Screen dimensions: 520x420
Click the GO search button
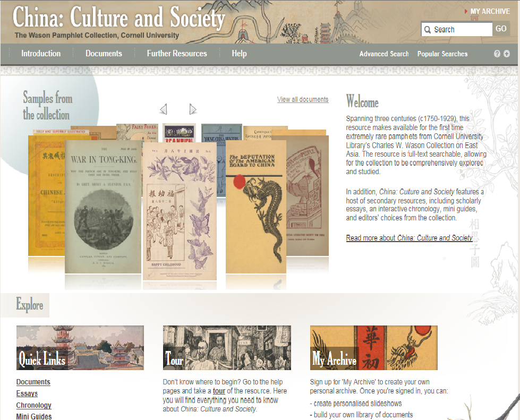[501, 29]
